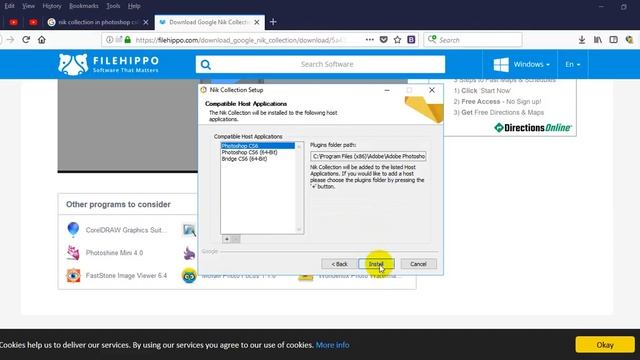Bookmark this page with the star
The height and width of the screenshot is (360, 640).
click(398, 40)
